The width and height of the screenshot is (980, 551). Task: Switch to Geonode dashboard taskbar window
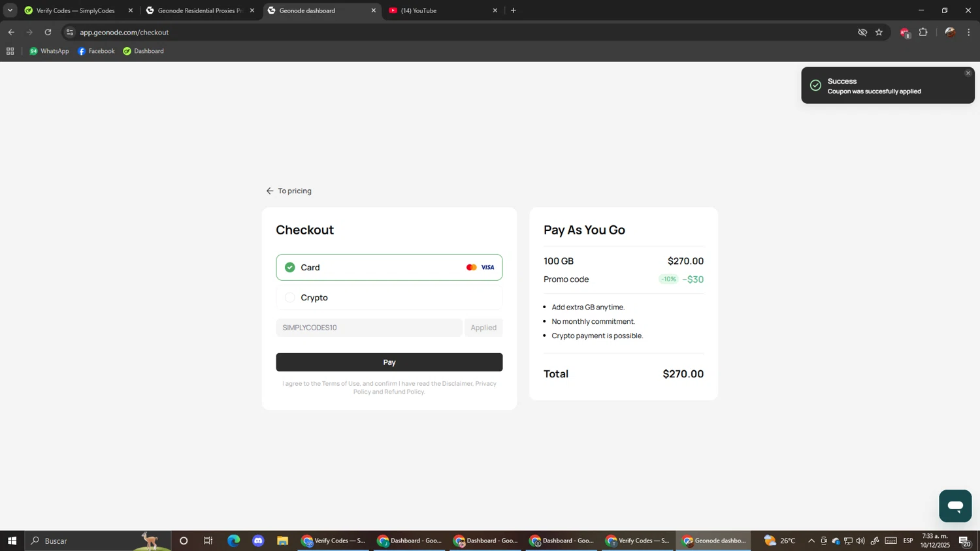point(713,541)
